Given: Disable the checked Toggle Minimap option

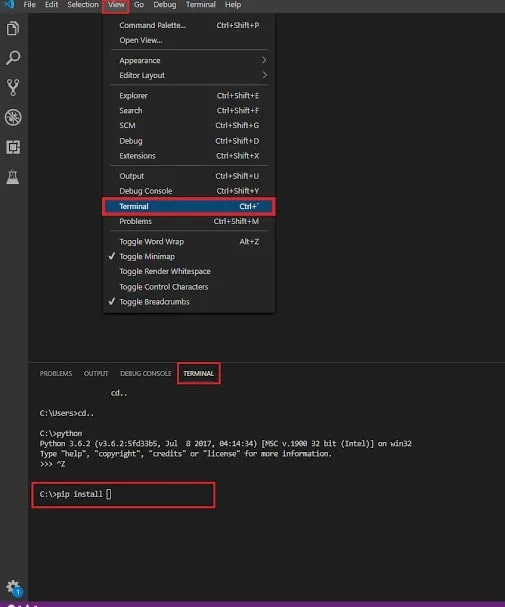Looking at the screenshot, I should [x=189, y=257].
